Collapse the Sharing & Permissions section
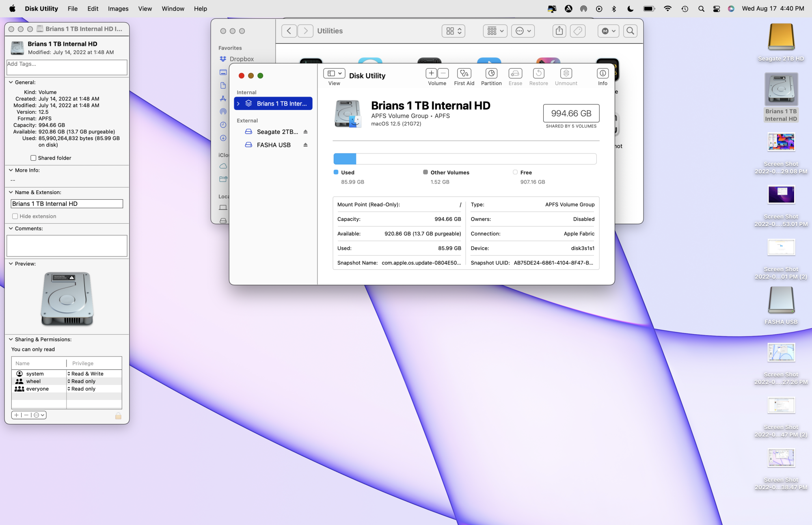 pos(11,339)
